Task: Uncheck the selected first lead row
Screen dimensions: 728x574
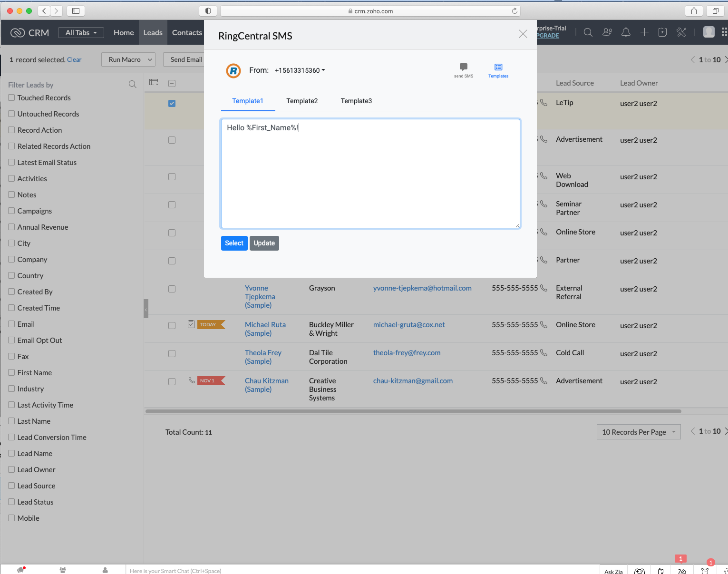Action: coord(172,103)
